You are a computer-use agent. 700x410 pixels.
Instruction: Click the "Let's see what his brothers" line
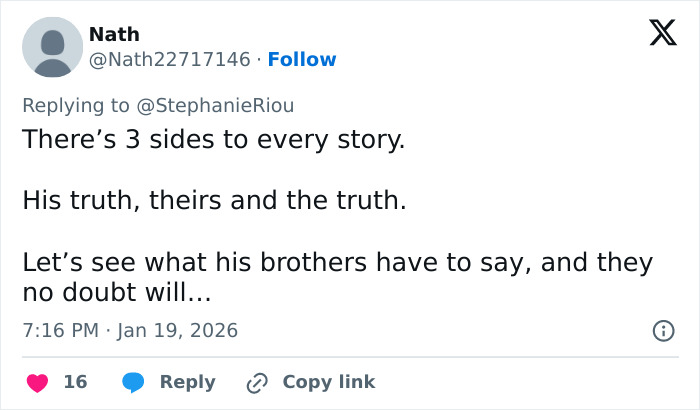click(x=337, y=263)
